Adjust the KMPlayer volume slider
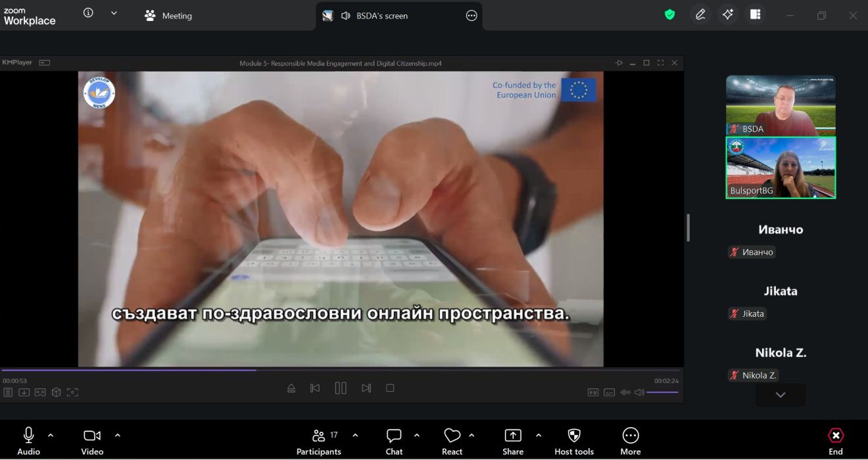The height and width of the screenshot is (460, 868). [x=662, y=392]
